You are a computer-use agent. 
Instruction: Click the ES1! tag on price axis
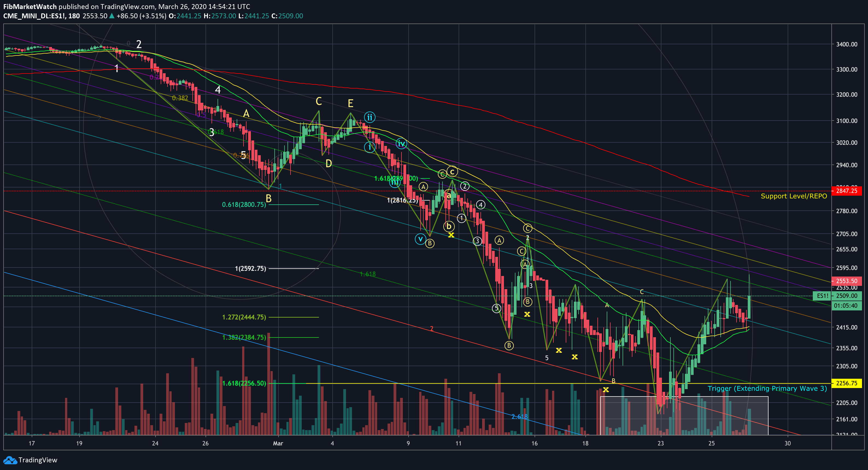click(x=822, y=296)
